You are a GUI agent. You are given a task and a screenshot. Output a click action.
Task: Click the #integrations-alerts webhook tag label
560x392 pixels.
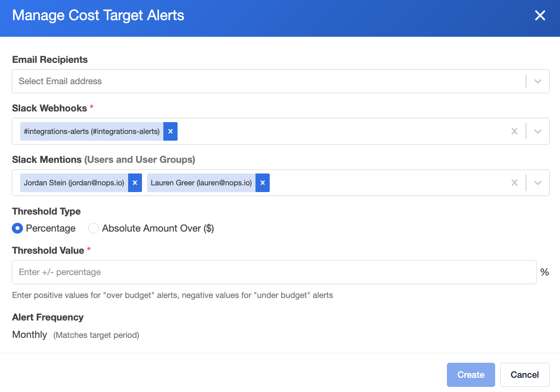[92, 132]
